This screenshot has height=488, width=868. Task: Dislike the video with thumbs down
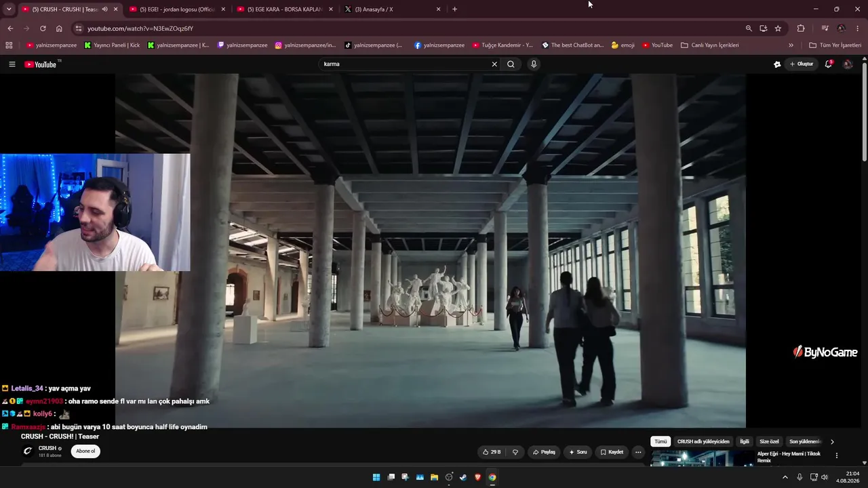515,452
